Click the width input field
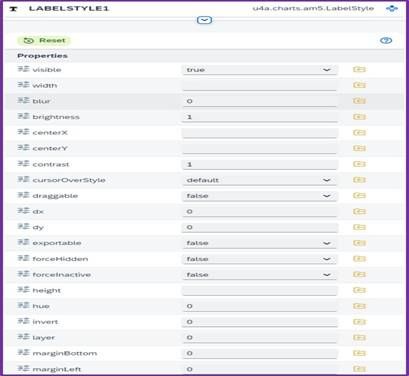 tap(260, 85)
